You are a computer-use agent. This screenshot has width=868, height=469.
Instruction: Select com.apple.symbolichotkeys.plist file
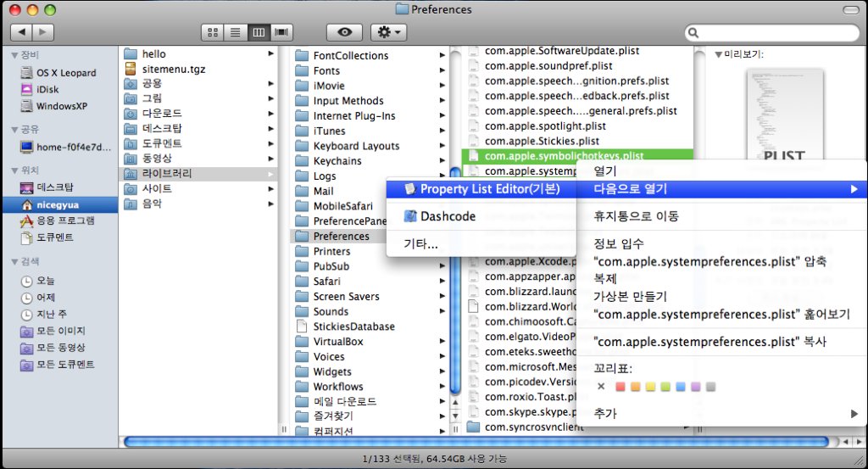click(576, 155)
